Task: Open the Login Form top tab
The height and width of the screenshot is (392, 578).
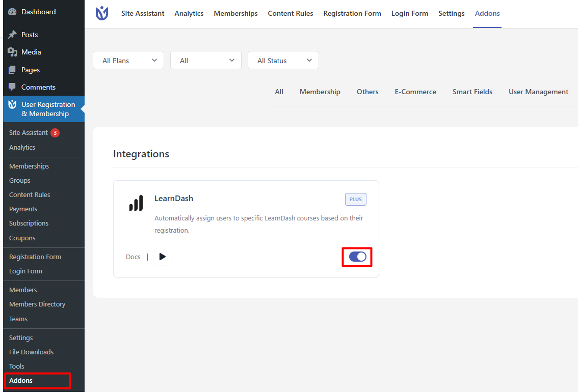Action: pos(409,13)
